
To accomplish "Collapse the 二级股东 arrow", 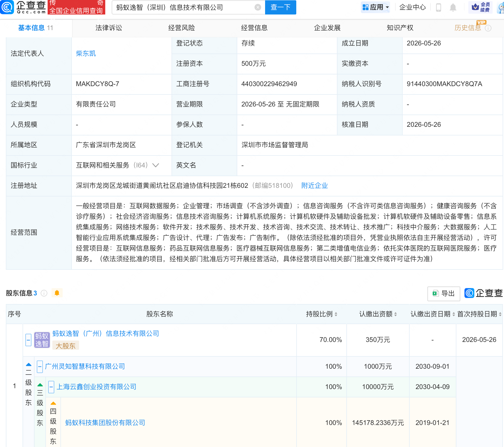I will click(29, 365).
